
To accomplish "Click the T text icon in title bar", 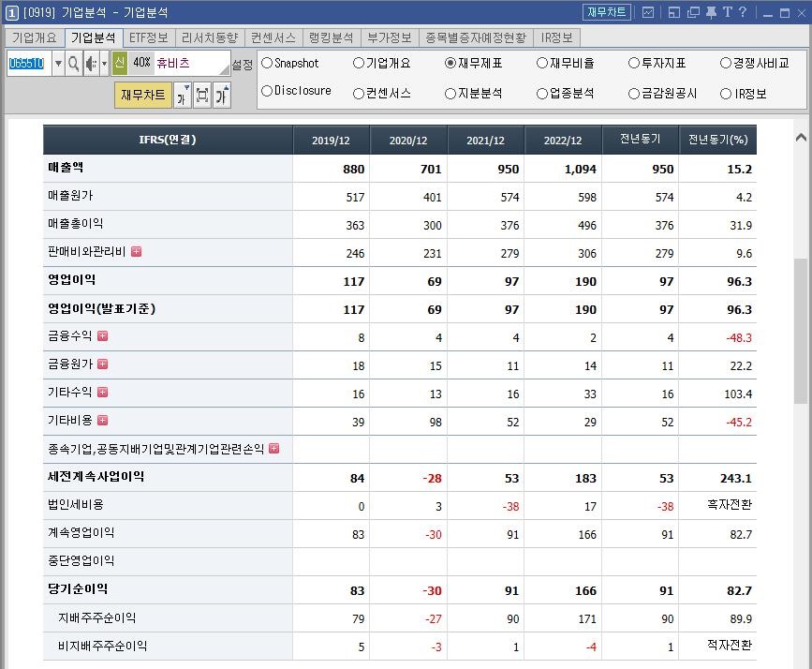I will click(x=728, y=12).
